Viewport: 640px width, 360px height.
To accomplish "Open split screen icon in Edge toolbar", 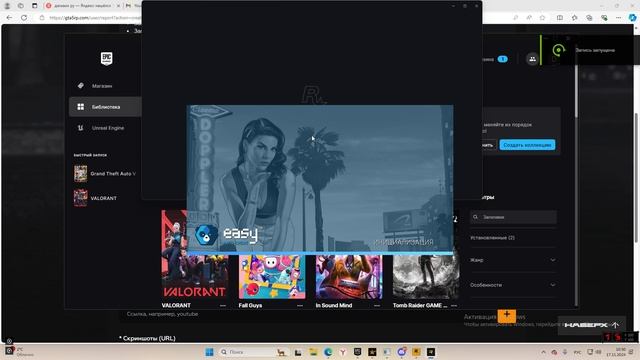I will [x=560, y=18].
